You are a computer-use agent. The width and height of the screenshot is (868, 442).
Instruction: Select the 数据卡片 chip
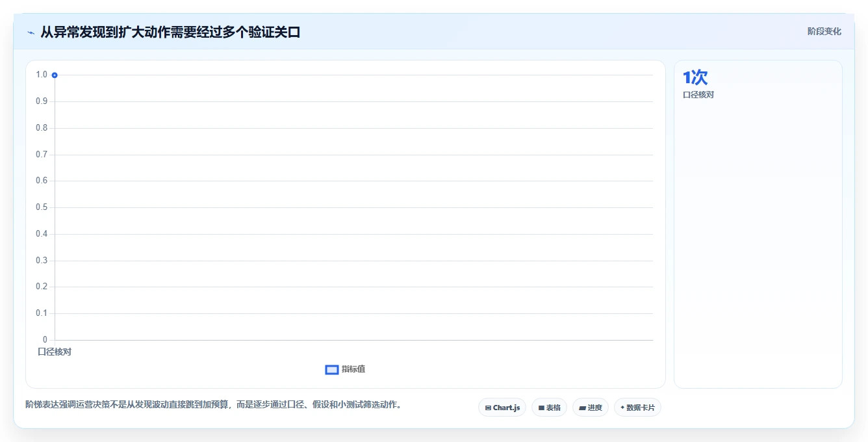[x=638, y=408]
